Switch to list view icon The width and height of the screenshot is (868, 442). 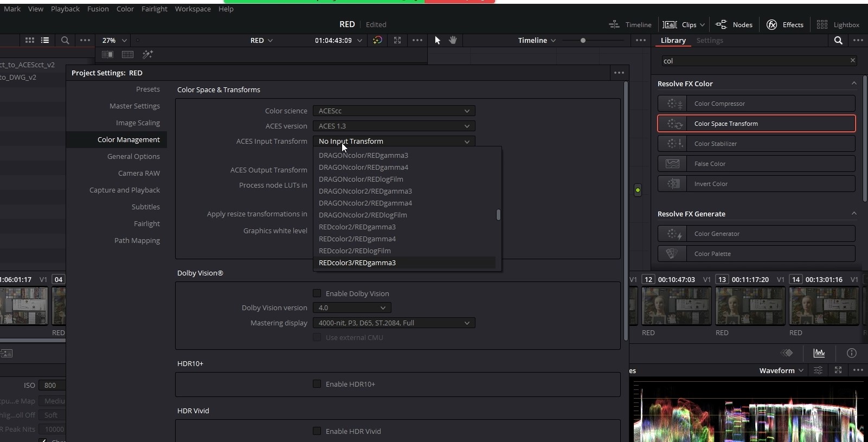click(x=45, y=40)
